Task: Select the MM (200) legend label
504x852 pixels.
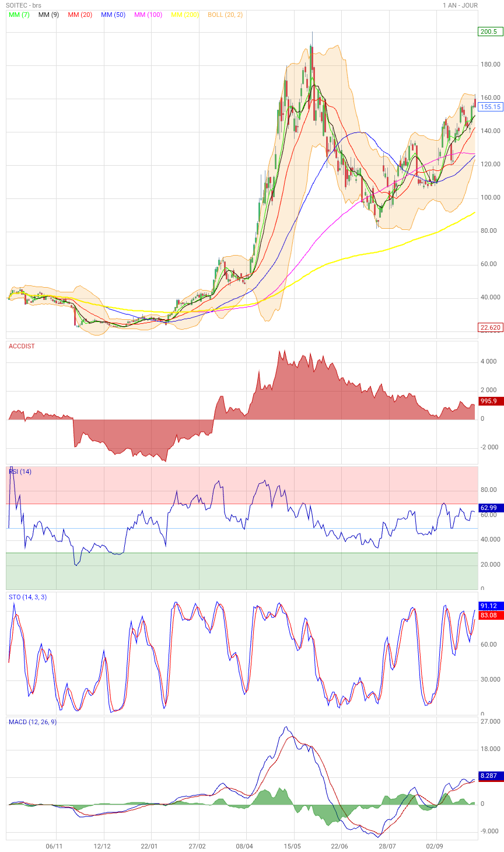Action: [185, 15]
